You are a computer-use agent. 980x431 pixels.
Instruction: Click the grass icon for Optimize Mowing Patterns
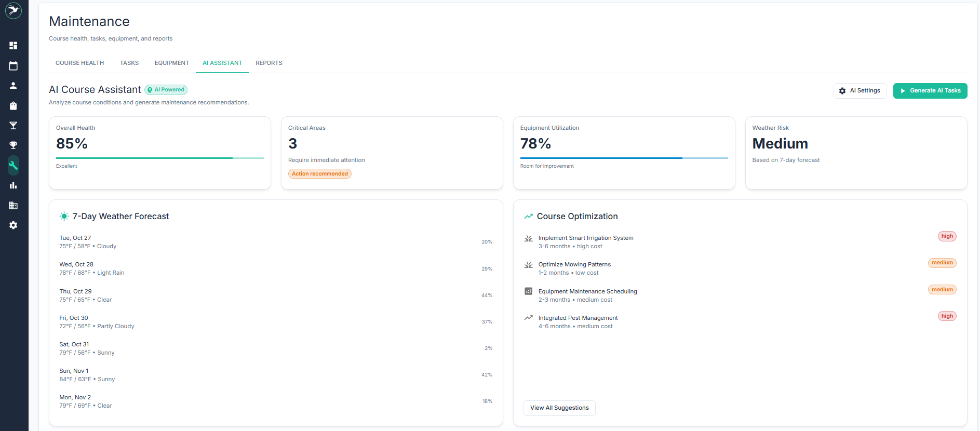tap(528, 265)
